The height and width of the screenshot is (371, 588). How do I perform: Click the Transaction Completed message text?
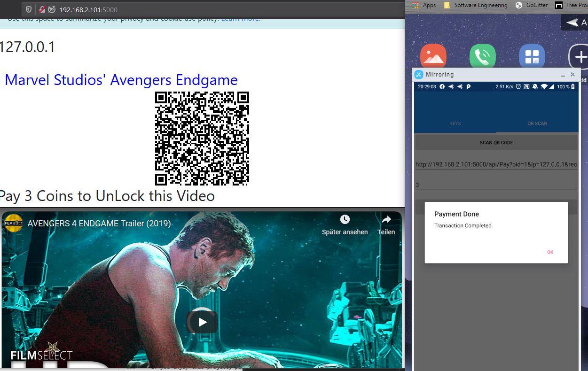463,226
